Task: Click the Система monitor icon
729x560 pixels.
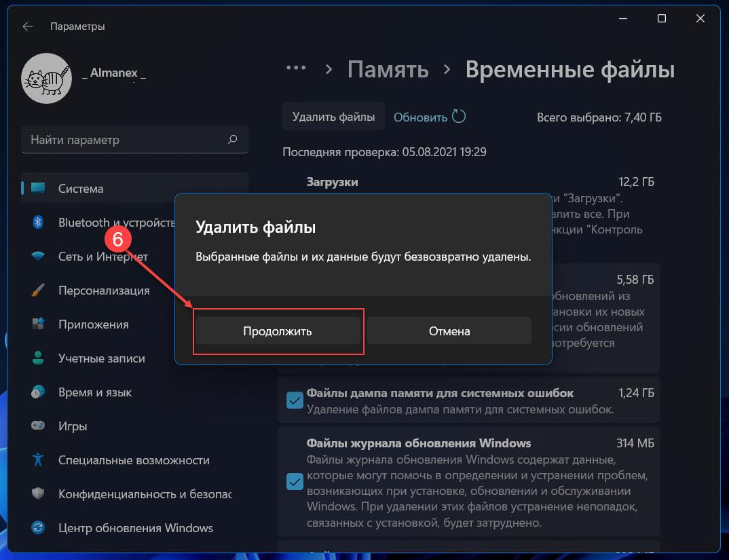Action: coord(37,188)
